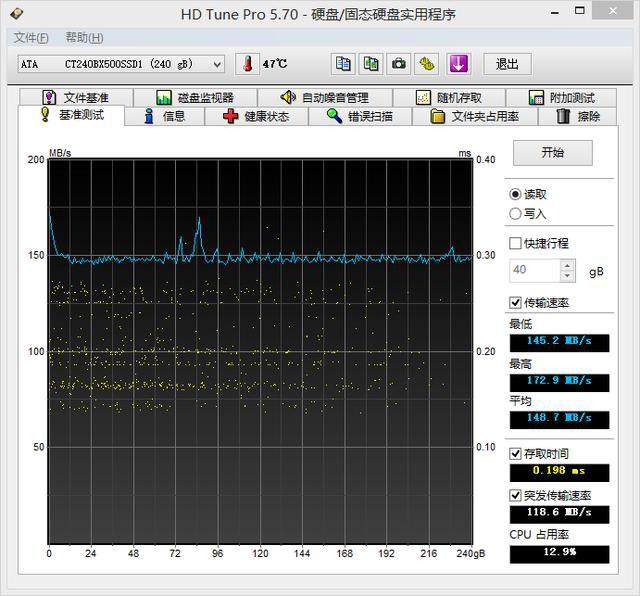Click the copy screenshot to clipboard icon
The height and width of the screenshot is (596, 640).
(371, 64)
